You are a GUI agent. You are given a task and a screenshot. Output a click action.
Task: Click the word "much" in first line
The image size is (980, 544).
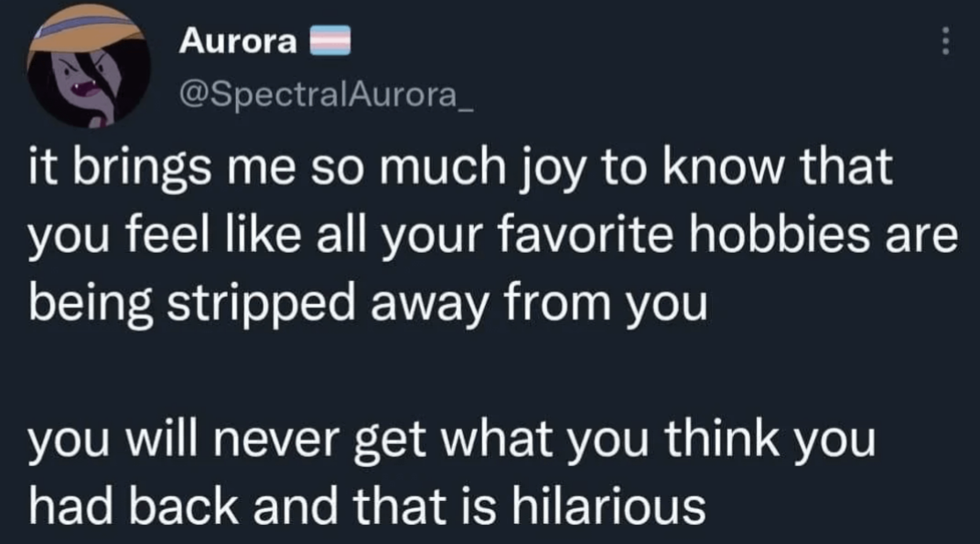443,167
